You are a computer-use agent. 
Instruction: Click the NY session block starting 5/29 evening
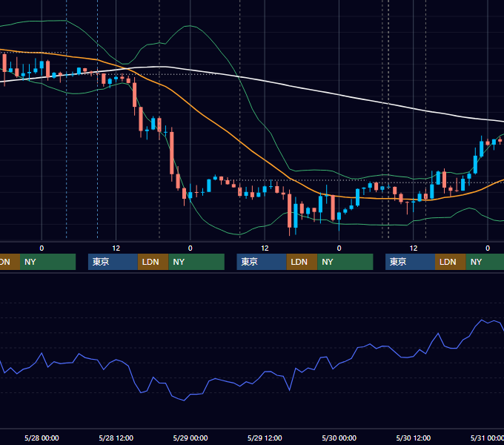tap(345, 262)
